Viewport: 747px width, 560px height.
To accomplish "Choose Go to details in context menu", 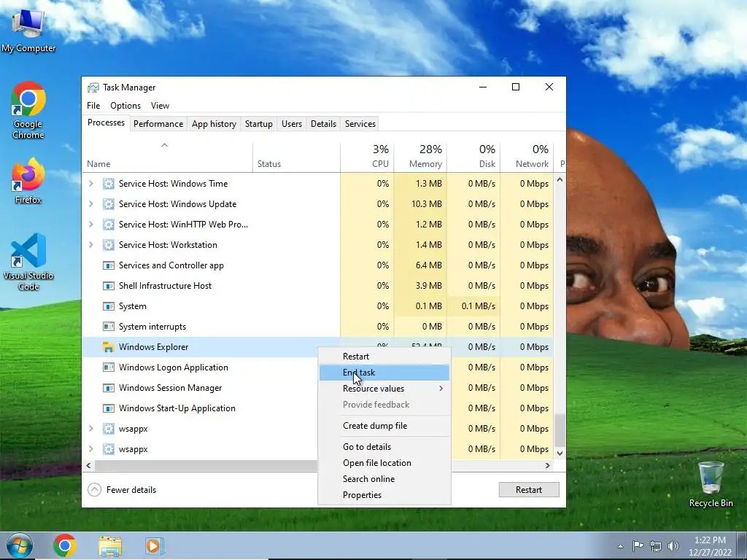I will [384, 447].
